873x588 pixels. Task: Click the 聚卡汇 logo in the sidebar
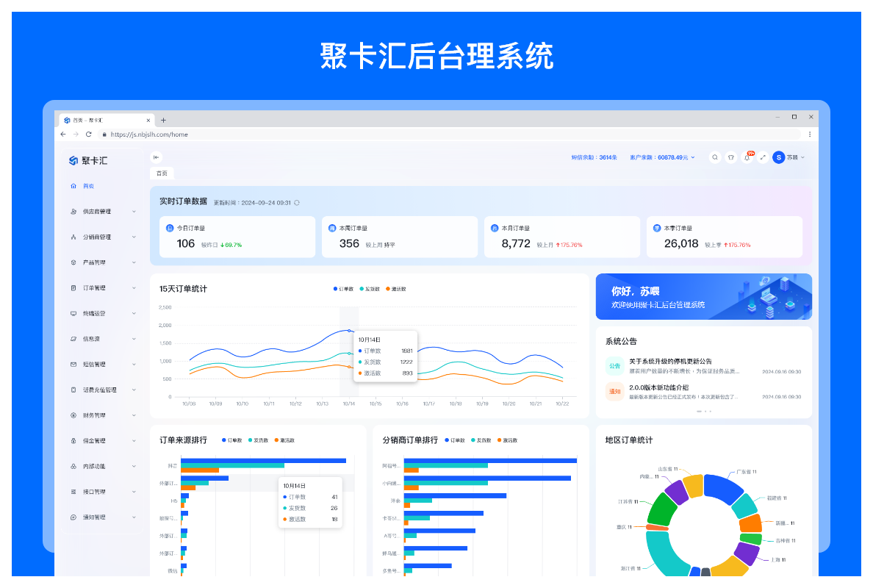click(x=88, y=160)
